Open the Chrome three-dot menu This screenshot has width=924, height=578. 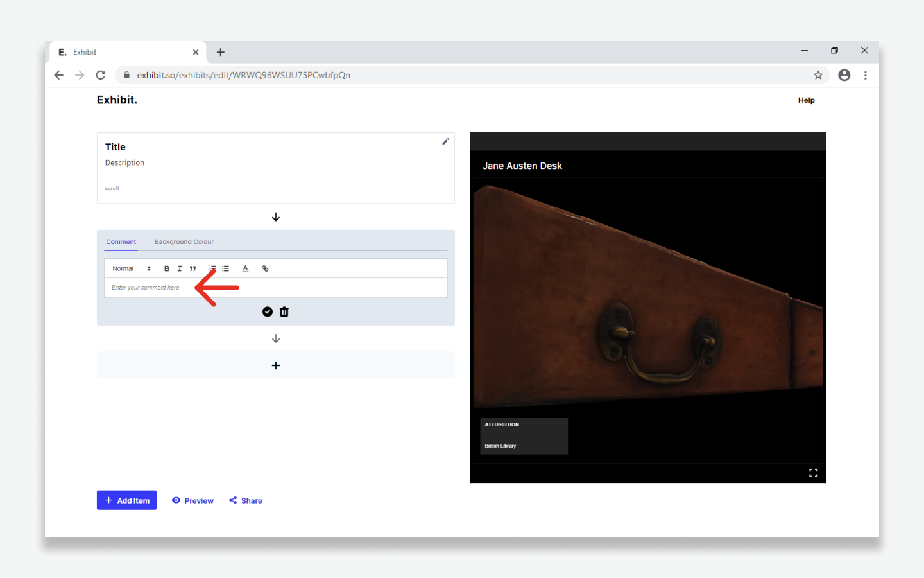coord(866,75)
